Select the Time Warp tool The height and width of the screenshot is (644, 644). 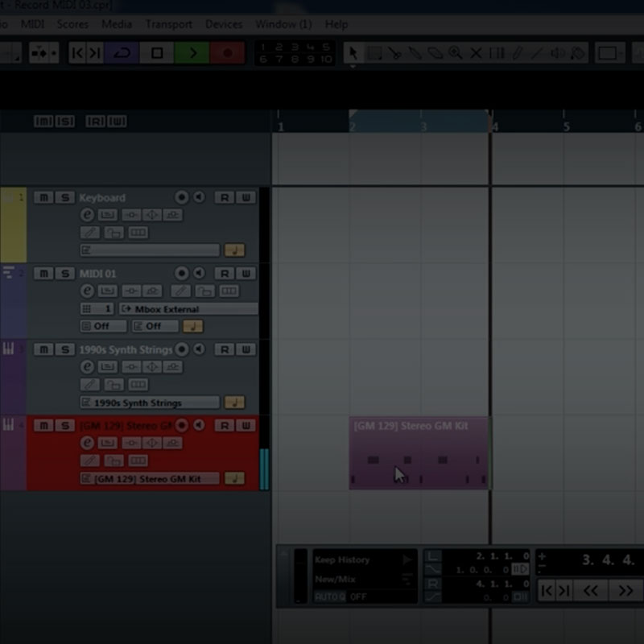tap(497, 52)
